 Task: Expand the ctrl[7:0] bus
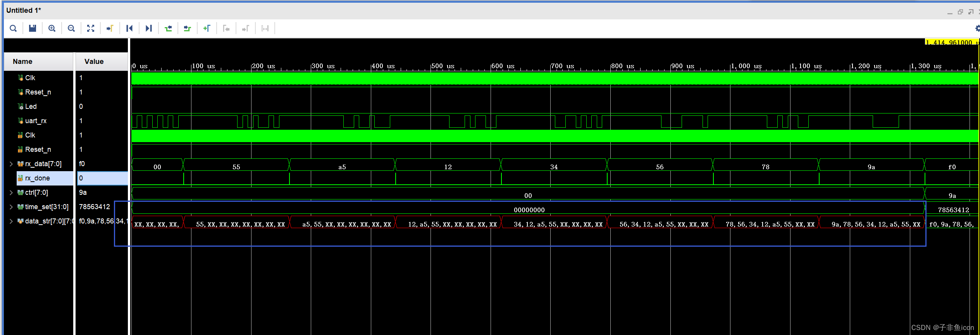click(11, 192)
